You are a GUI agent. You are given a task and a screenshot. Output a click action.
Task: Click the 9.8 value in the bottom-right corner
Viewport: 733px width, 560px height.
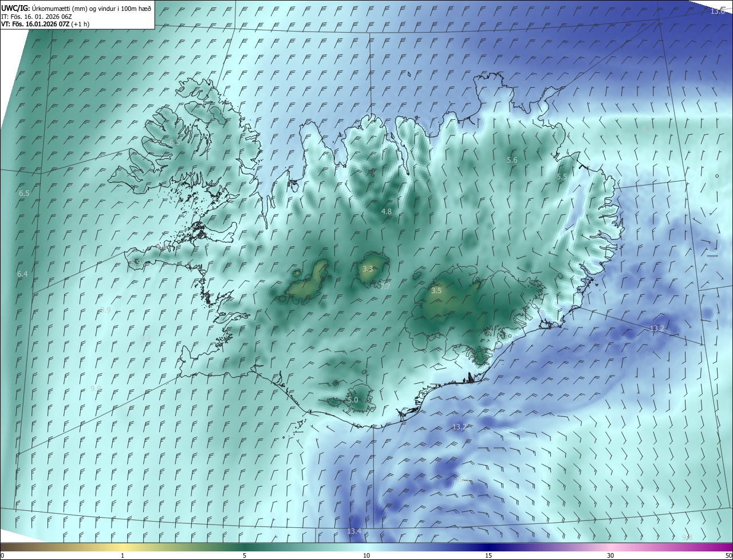click(x=688, y=537)
